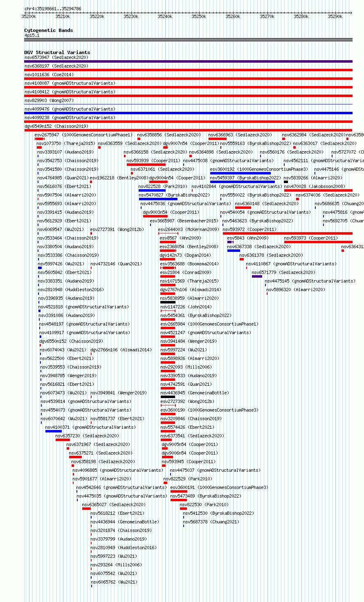Image resolution: width=364 pixels, height=602 pixels.
Task: Select nsv292093 (Mills2006) label
Action: point(186,367)
